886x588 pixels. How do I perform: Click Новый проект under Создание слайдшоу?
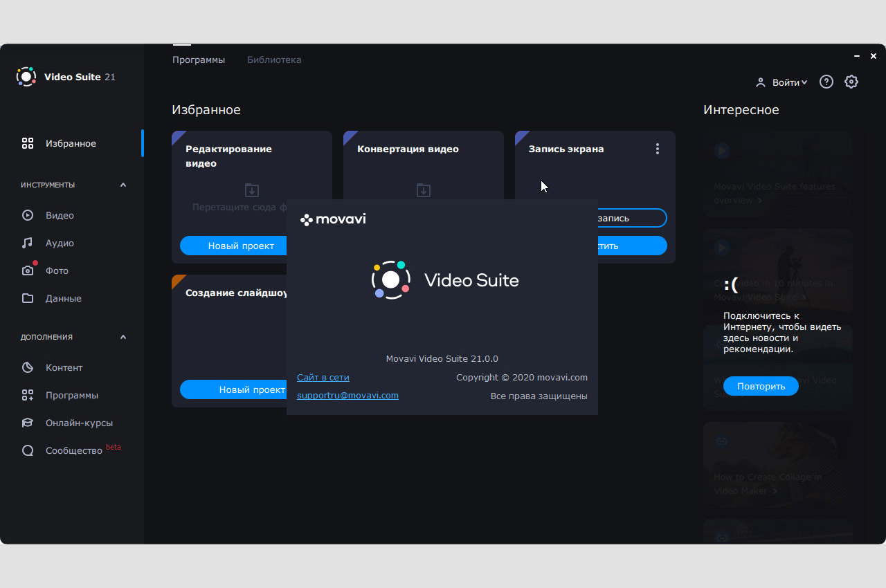pos(234,389)
